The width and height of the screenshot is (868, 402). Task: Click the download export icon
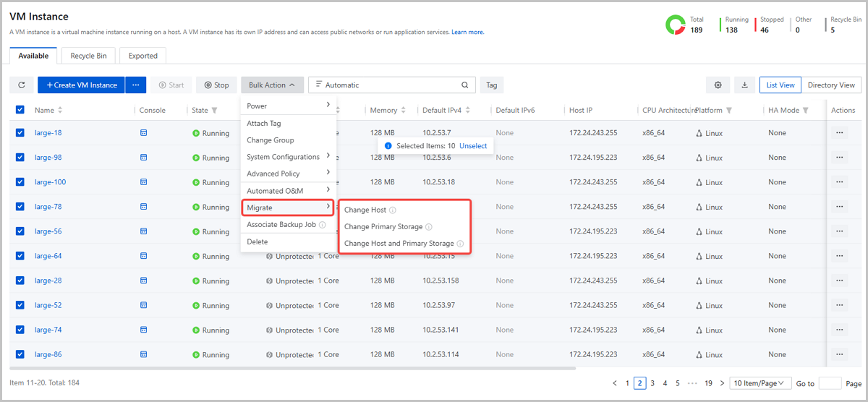click(x=744, y=85)
